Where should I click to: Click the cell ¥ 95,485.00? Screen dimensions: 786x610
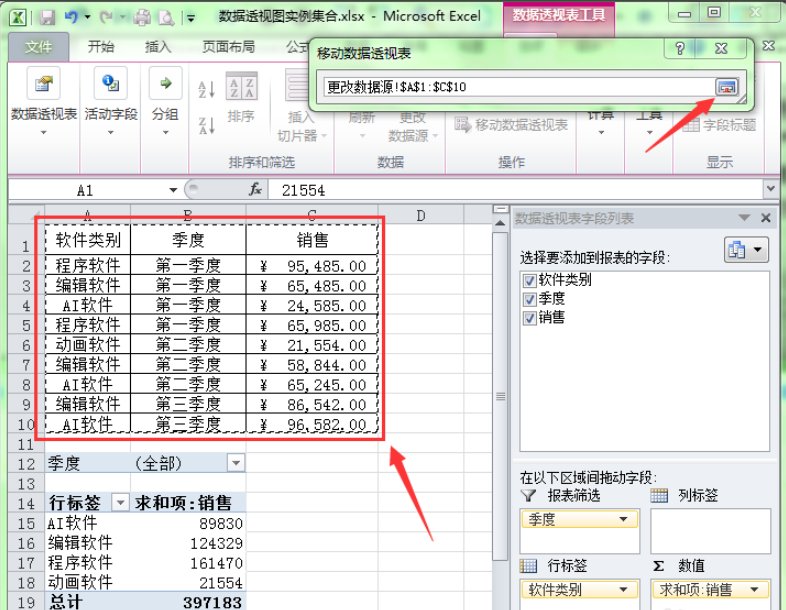tap(312, 266)
